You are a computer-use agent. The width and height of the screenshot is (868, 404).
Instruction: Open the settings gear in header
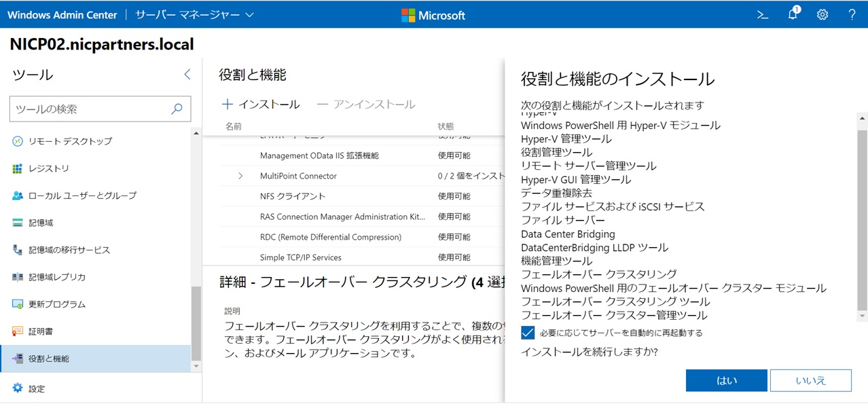pos(822,15)
